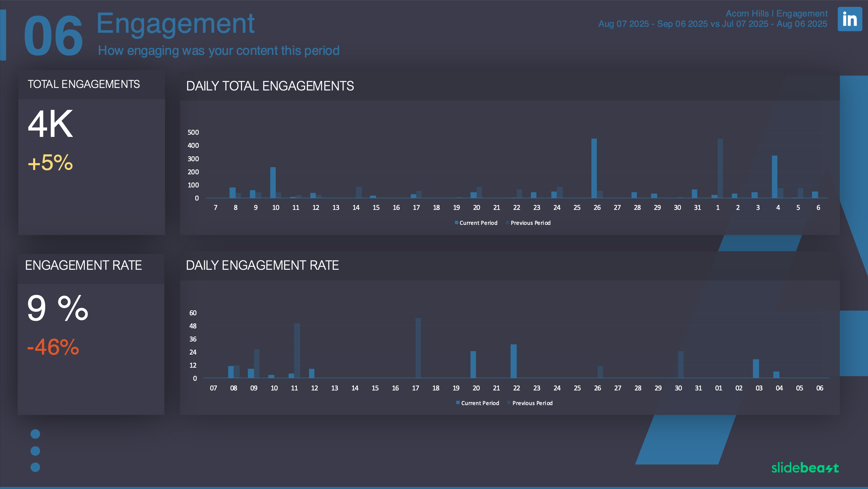Click the large '06' section number

coord(53,36)
